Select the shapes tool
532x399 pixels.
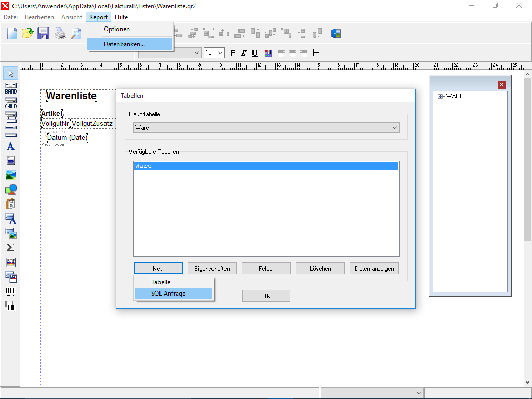click(x=11, y=190)
